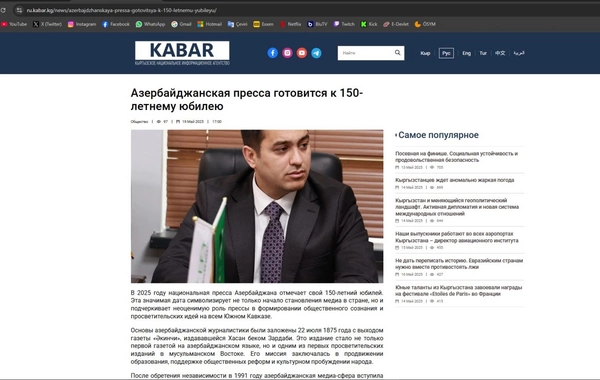
Task: Open the Netflix bookmark
Action: pyautogui.click(x=290, y=24)
